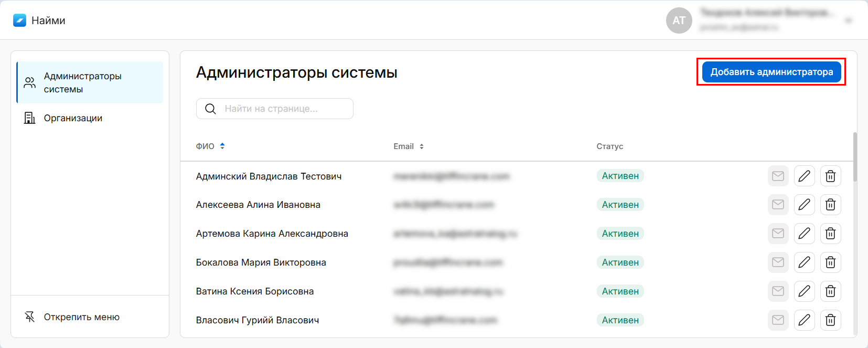The width and height of the screenshot is (868, 348).
Task: Click the search magnifier icon
Action: pyautogui.click(x=210, y=109)
